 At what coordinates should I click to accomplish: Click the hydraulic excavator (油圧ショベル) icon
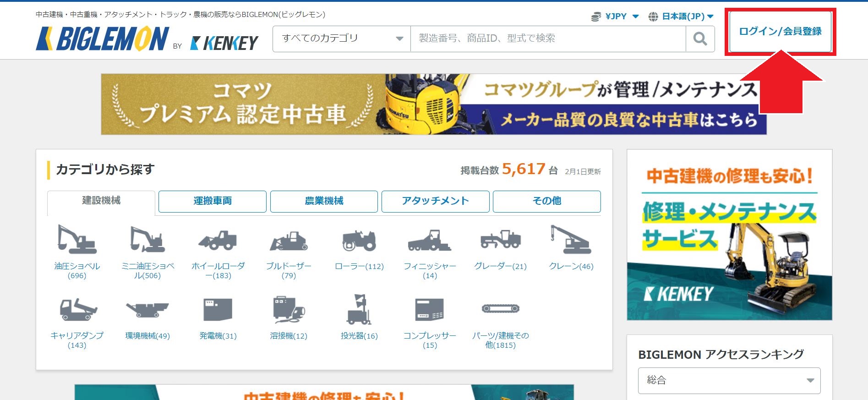77,239
